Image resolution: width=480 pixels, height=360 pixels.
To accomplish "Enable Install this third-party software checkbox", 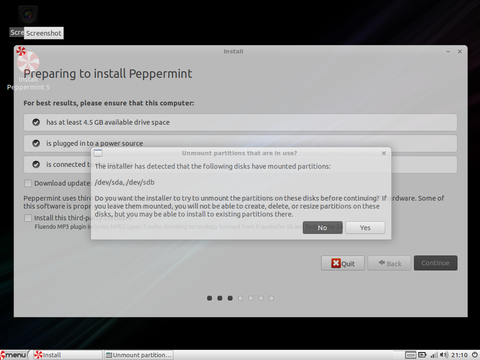I will pos(28,218).
